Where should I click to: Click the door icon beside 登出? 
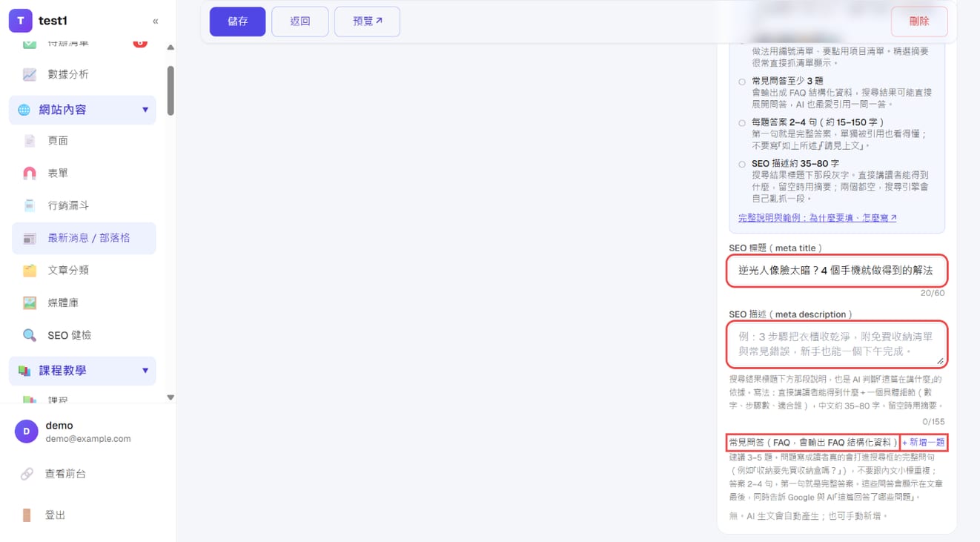(x=27, y=515)
